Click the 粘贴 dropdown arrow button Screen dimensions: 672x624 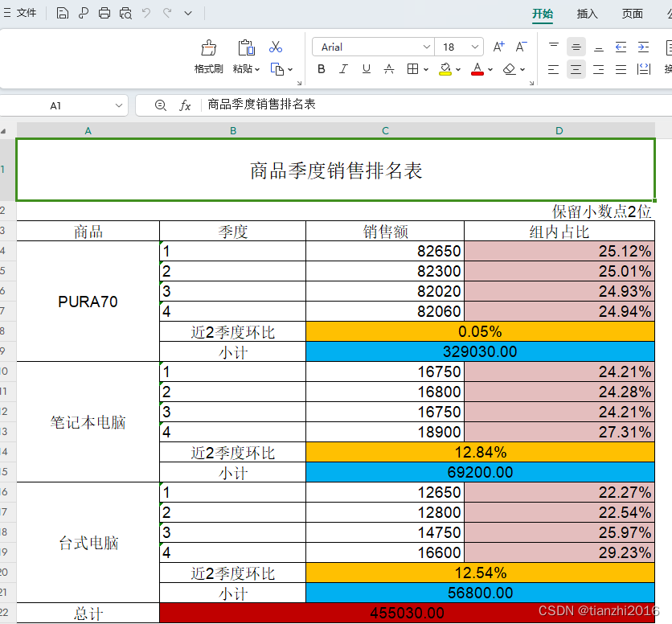point(256,69)
